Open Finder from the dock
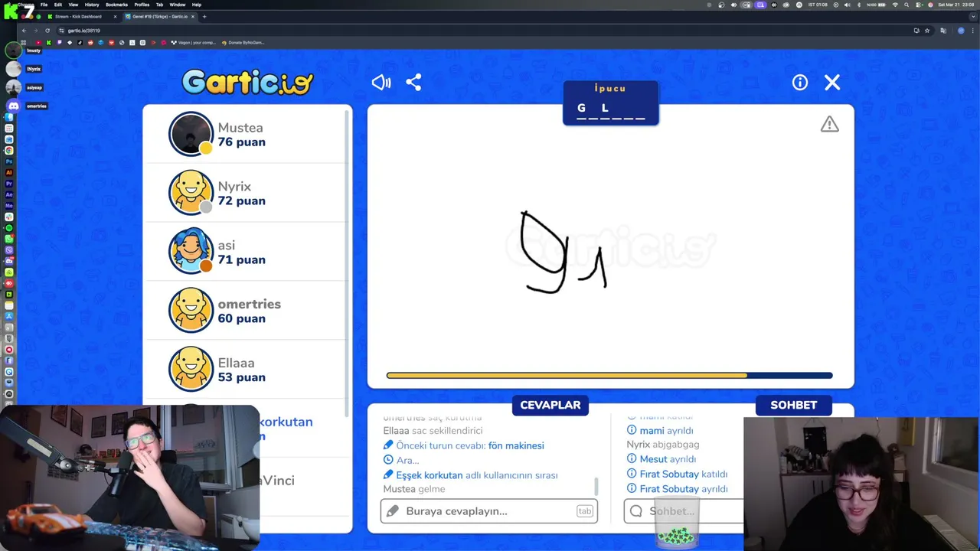980x551 pixels. [9, 117]
